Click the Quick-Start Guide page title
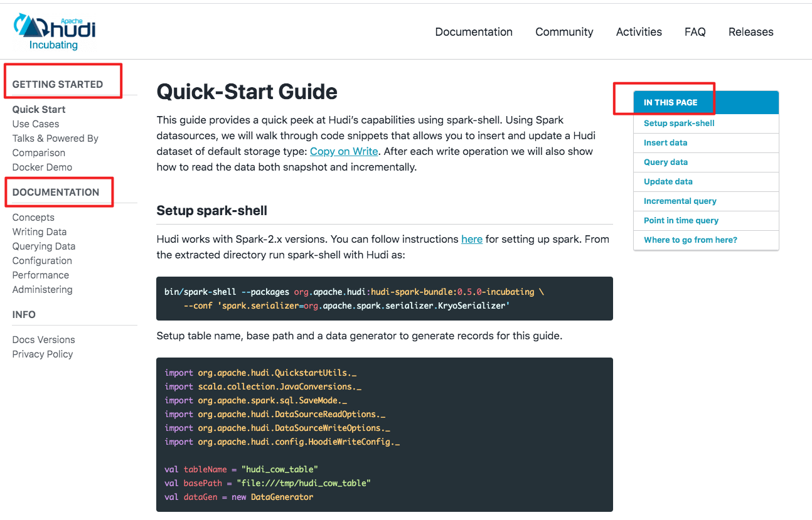This screenshot has width=812, height=520. point(247,92)
